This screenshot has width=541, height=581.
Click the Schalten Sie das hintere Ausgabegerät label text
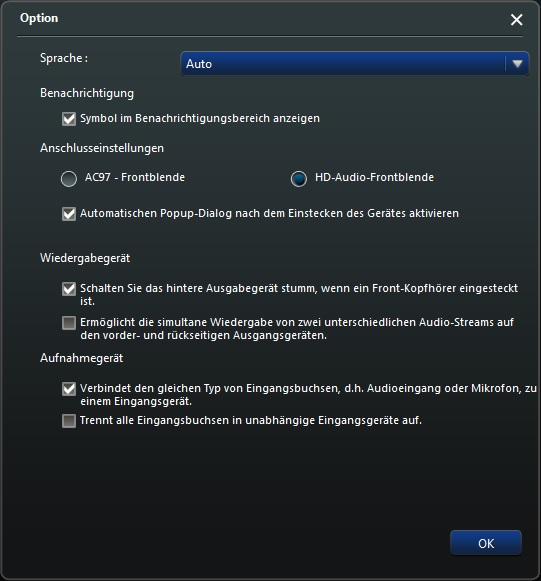click(299, 295)
